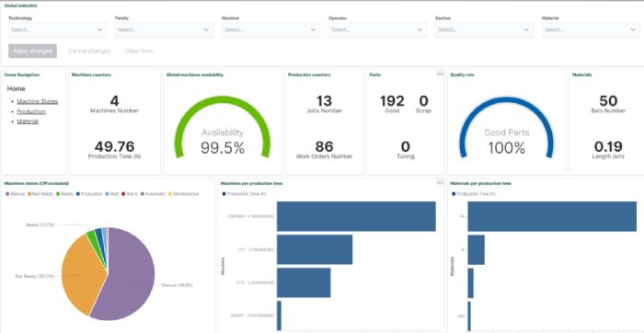
Task: Toggle the Manual legend entry
Action: (x=16, y=194)
